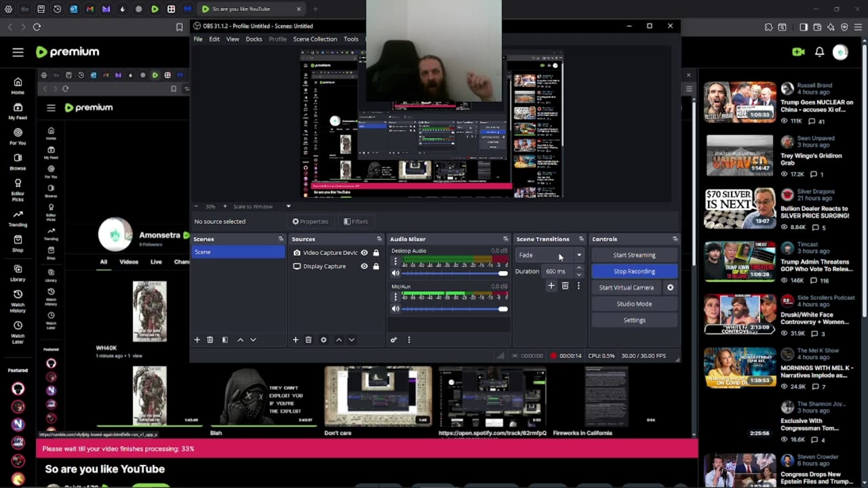Toggle lock on Display Capture source

click(376, 266)
